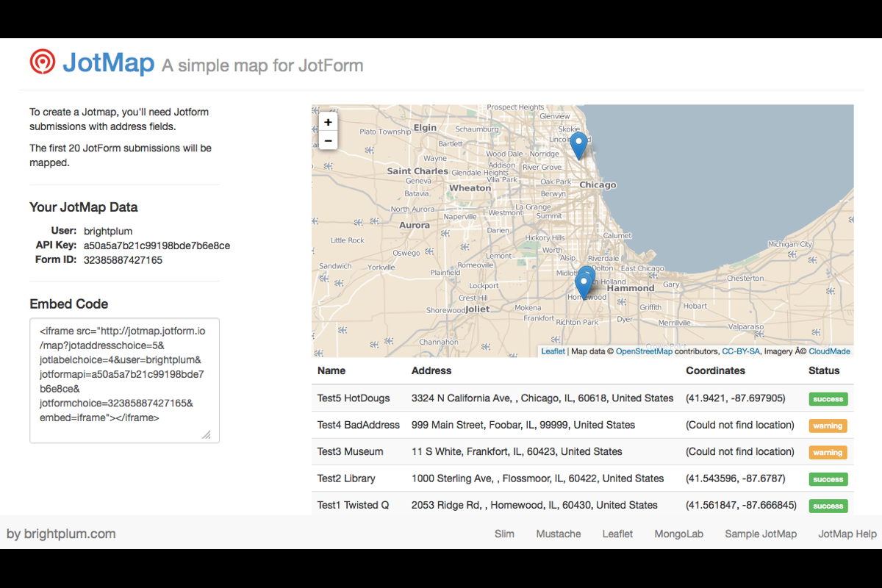Zoom out of the map with the minus button

[x=328, y=140]
